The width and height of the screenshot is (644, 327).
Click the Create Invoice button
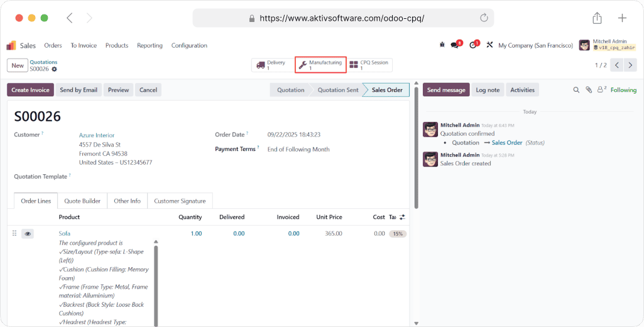tap(30, 90)
